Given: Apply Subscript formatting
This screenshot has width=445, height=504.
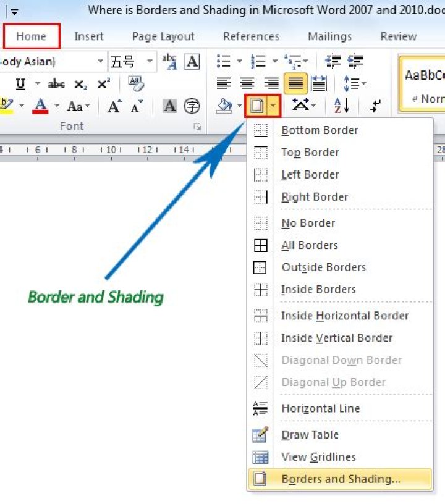Looking at the screenshot, I should 80,85.
